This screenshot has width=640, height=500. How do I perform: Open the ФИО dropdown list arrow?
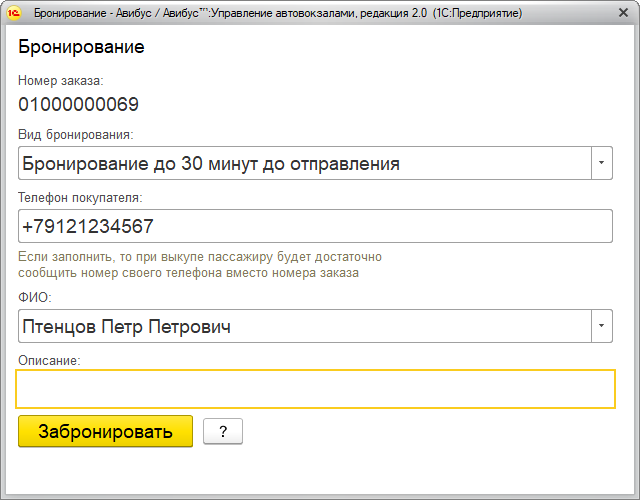coord(601,326)
